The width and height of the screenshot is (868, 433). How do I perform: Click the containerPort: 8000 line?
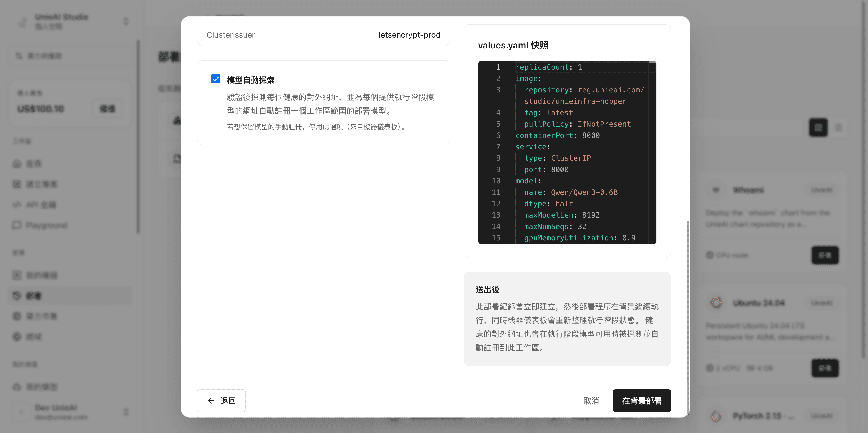coord(557,135)
